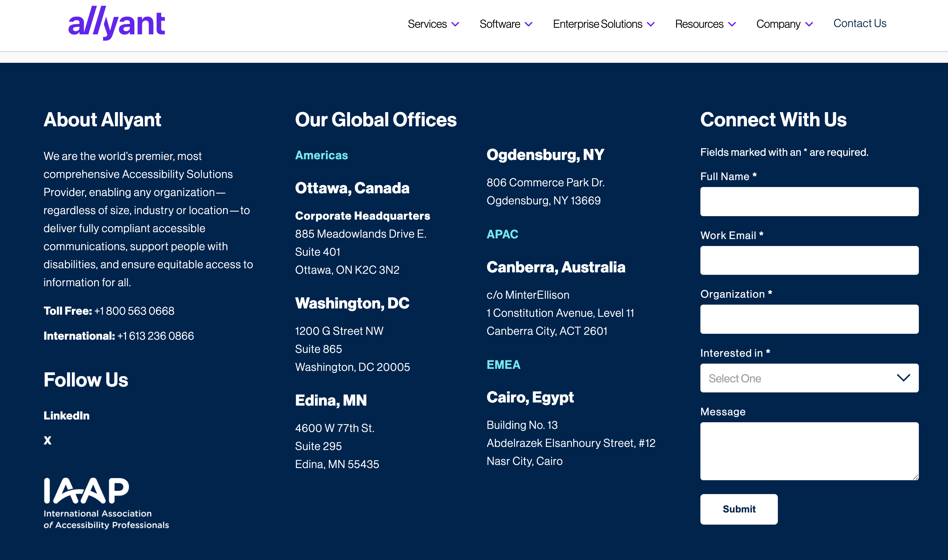This screenshot has width=948, height=560.
Task: Call the toll free number +1 800 563 0668
Action: 134,311
